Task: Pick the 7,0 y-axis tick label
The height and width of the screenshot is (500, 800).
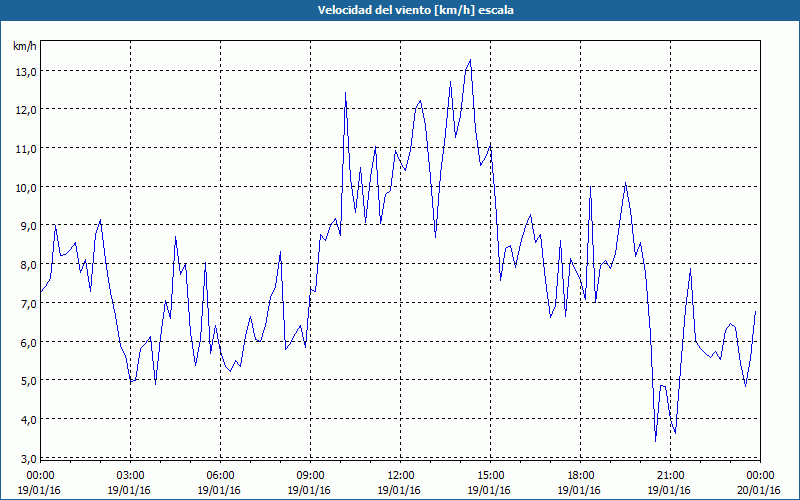Action: point(28,304)
